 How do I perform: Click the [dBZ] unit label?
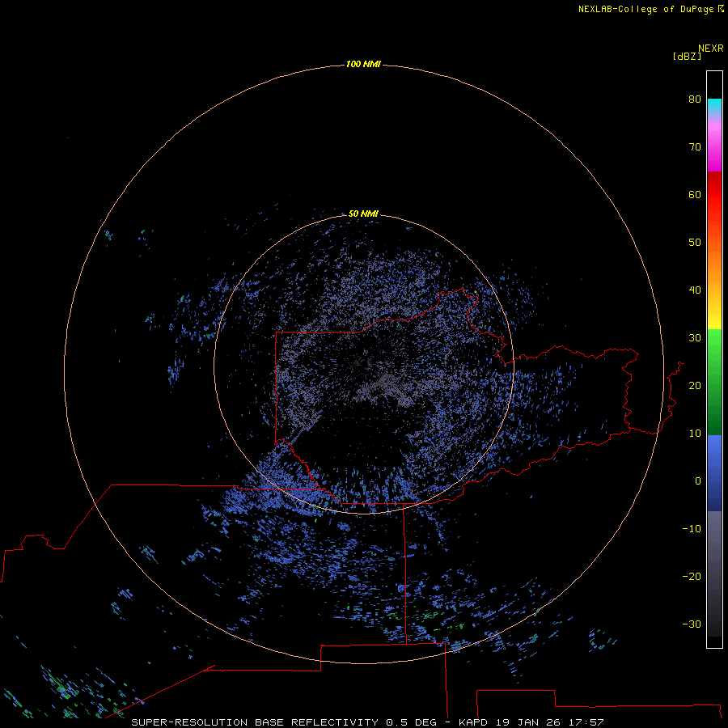687,56
